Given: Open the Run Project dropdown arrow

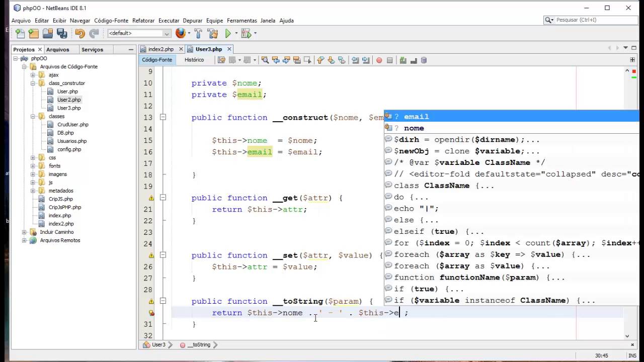Looking at the screenshot, I should pos(235,33).
